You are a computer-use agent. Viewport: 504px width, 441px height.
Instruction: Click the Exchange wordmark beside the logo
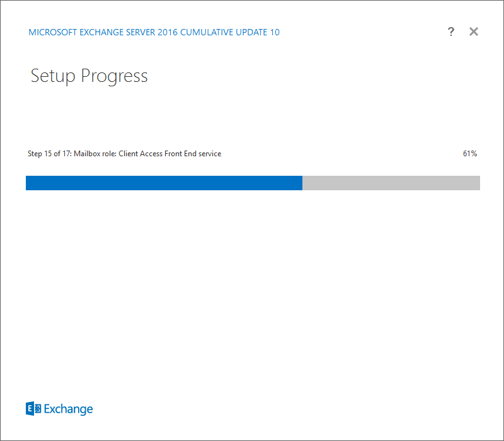pyautogui.click(x=68, y=409)
